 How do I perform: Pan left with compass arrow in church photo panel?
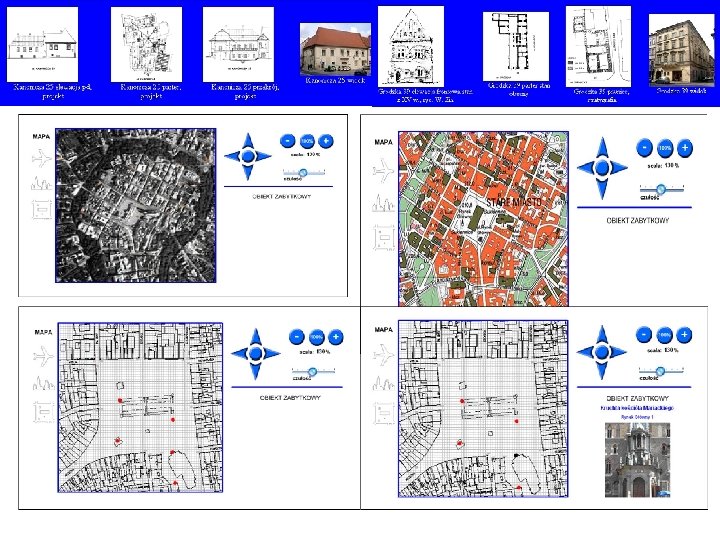click(x=585, y=352)
